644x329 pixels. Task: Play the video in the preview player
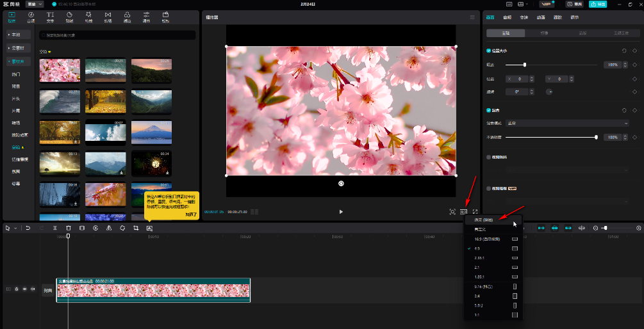tap(341, 212)
